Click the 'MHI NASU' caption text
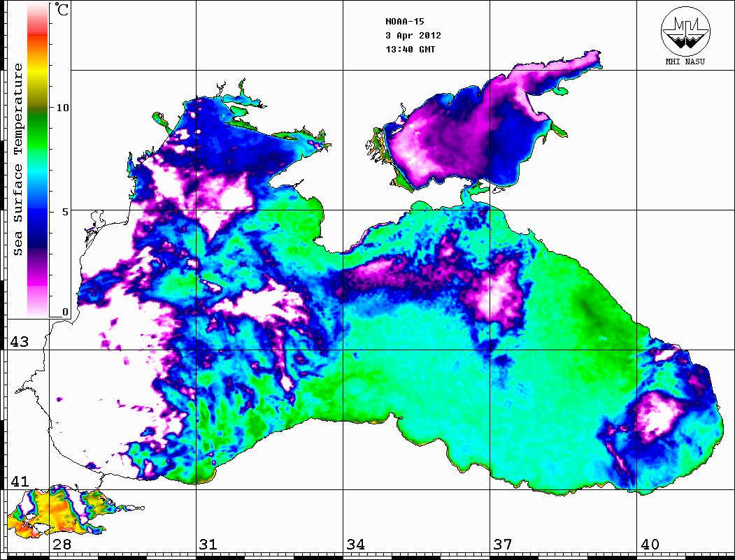The image size is (735, 560). coord(685,62)
